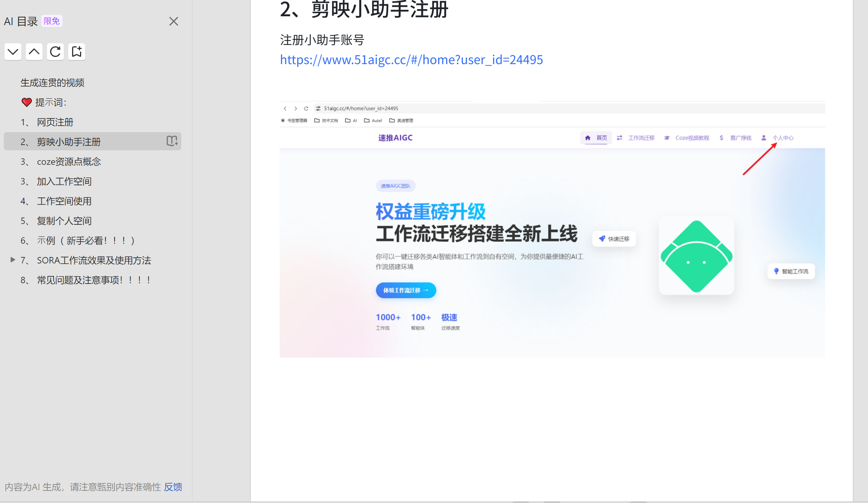
Task: Click the add-bookmark icon in the sidebar toolbar
Action: 77,51
